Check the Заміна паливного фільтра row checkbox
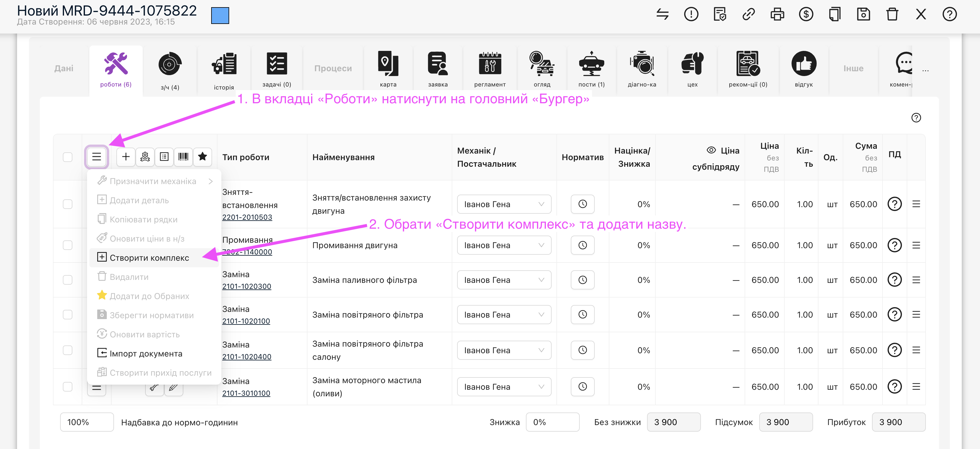 coord(68,280)
